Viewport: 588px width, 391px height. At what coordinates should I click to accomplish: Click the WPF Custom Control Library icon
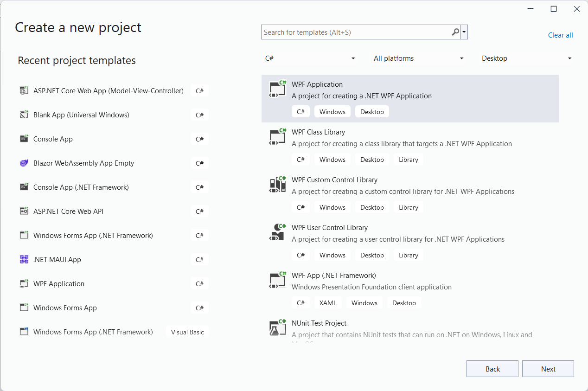(x=278, y=184)
